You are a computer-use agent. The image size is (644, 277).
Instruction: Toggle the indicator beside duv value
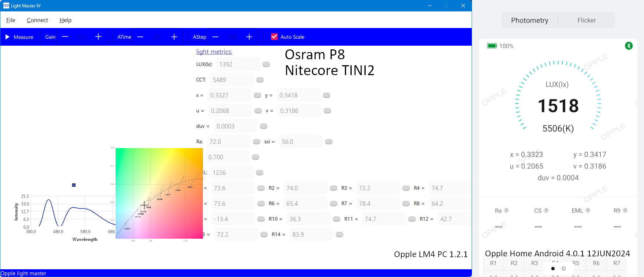(x=264, y=126)
